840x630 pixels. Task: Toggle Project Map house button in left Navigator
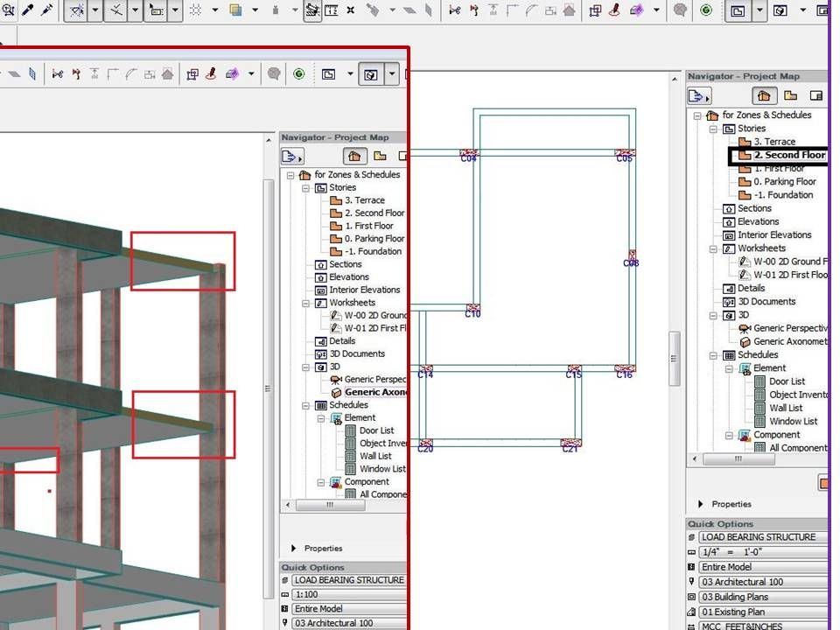[354, 157]
